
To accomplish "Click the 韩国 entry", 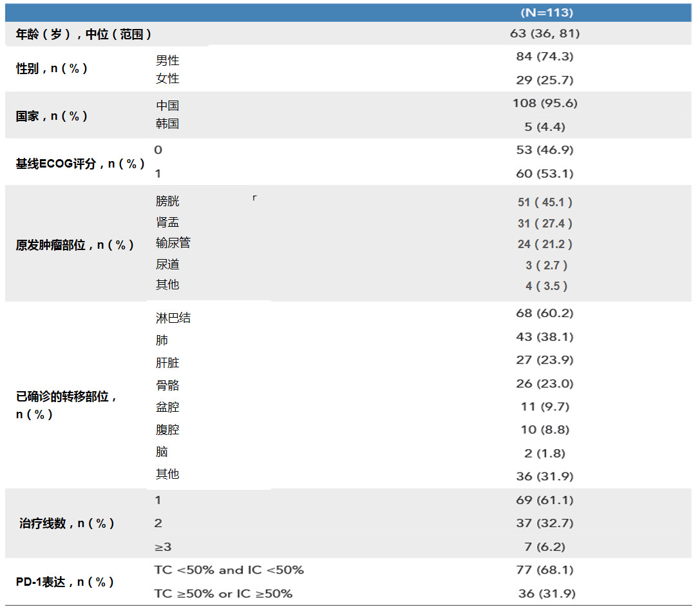I will (167, 123).
